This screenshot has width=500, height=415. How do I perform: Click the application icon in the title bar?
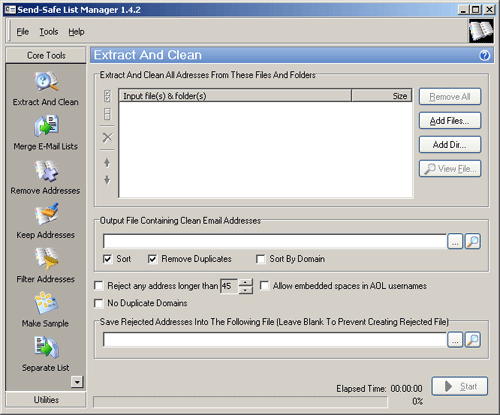(x=10, y=10)
